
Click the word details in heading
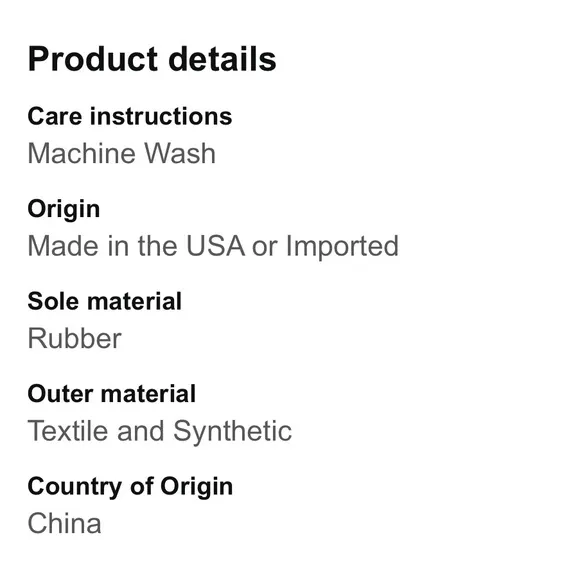[x=222, y=59]
